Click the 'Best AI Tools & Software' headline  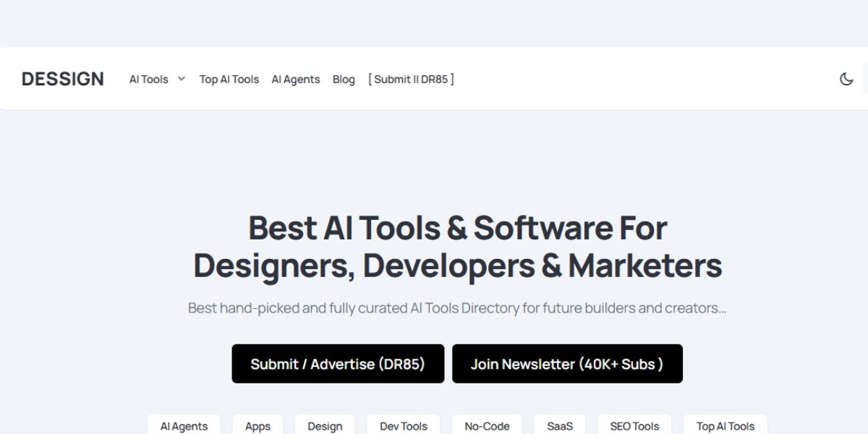pyautogui.click(x=457, y=247)
